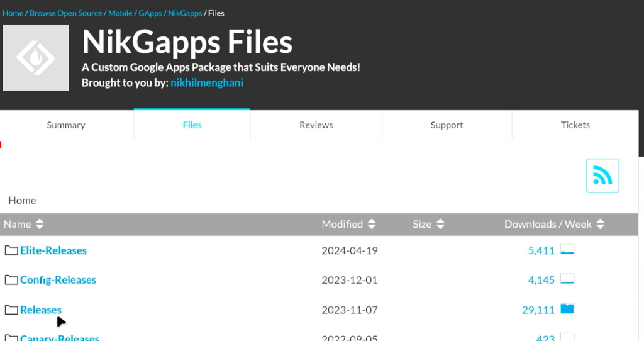Open download stats chart for Elite-Releases
Screen dimensions: 644x341
pyautogui.click(x=567, y=250)
